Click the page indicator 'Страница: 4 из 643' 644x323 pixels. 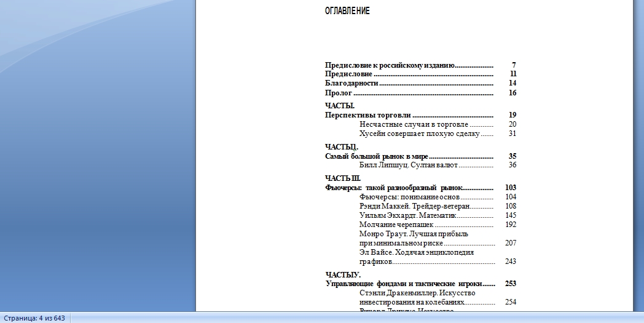(34, 318)
